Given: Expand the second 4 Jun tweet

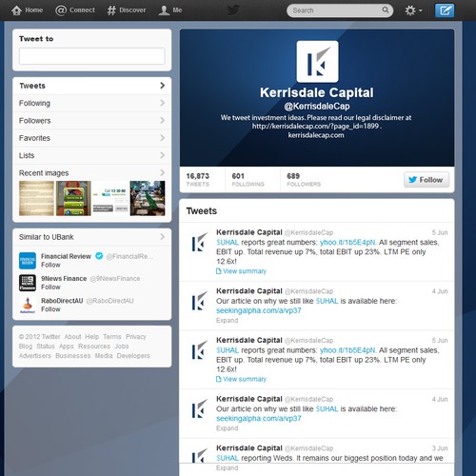Looking at the screenshot, I should (227, 428).
